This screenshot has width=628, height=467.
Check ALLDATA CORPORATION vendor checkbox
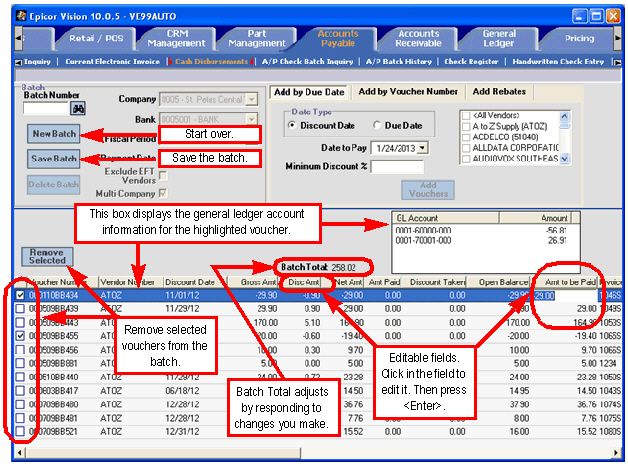click(x=466, y=148)
